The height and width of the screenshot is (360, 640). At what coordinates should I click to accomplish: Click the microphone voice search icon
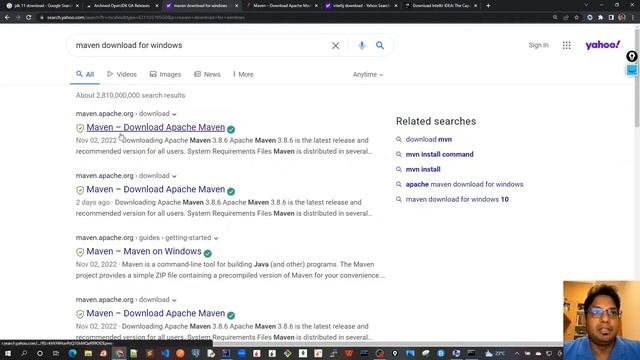362,45
